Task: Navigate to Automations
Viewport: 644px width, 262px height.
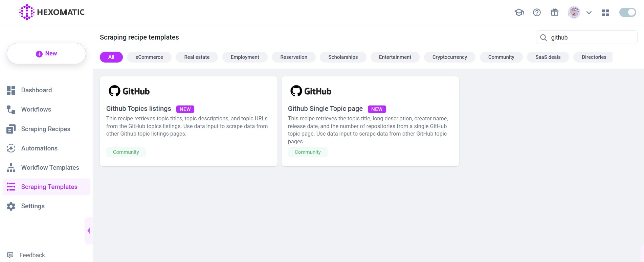Action: click(39, 148)
